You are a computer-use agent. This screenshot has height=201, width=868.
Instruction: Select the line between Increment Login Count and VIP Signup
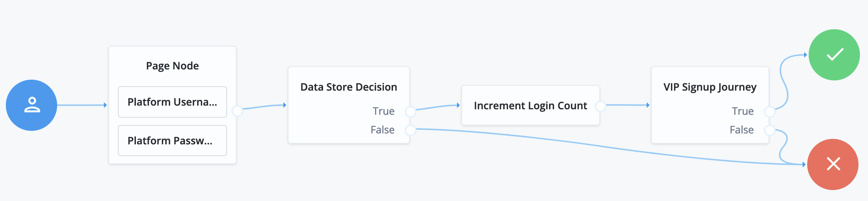point(626,105)
